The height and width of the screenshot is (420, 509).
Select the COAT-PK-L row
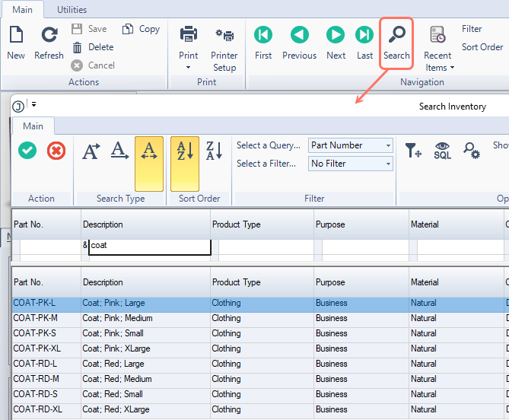260,304
